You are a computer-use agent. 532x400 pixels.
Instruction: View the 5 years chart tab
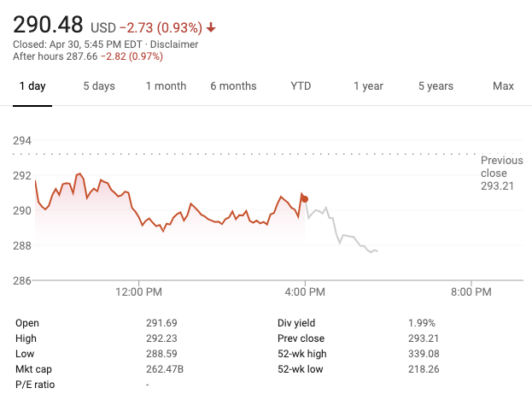point(436,86)
